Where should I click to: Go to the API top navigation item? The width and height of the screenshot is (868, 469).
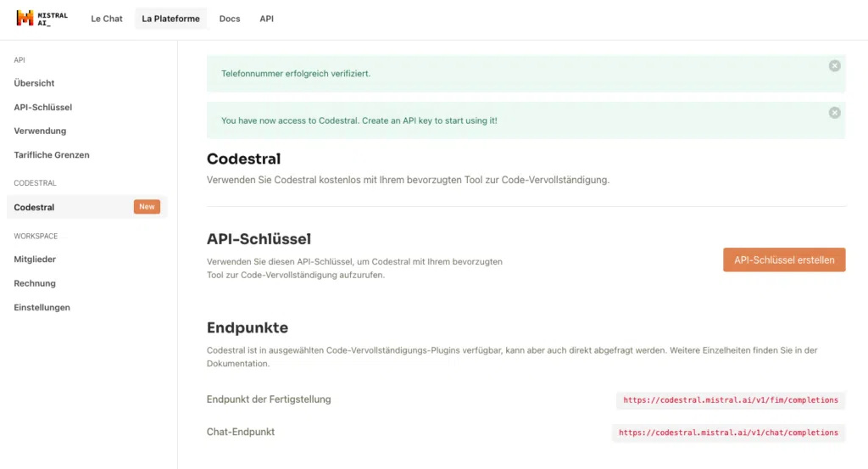click(x=266, y=19)
